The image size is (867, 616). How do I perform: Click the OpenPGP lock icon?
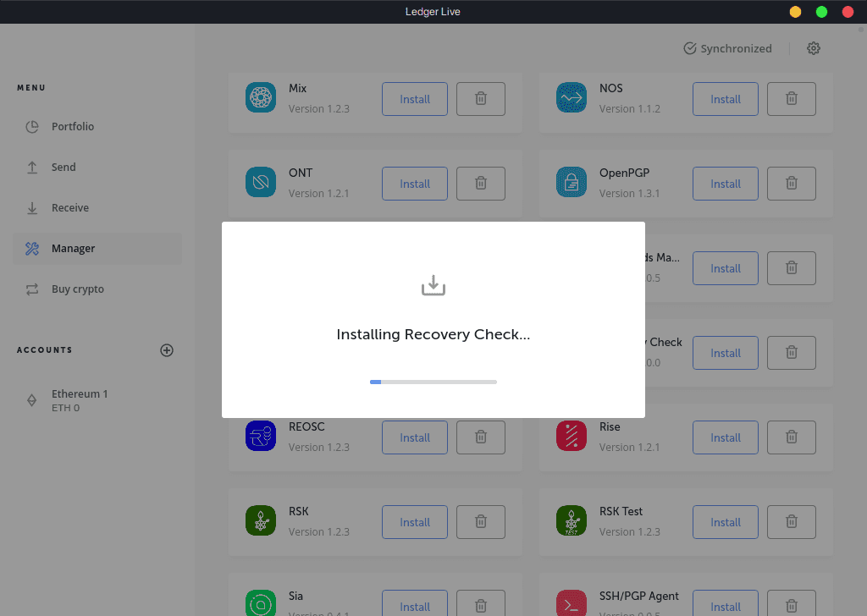click(x=572, y=182)
